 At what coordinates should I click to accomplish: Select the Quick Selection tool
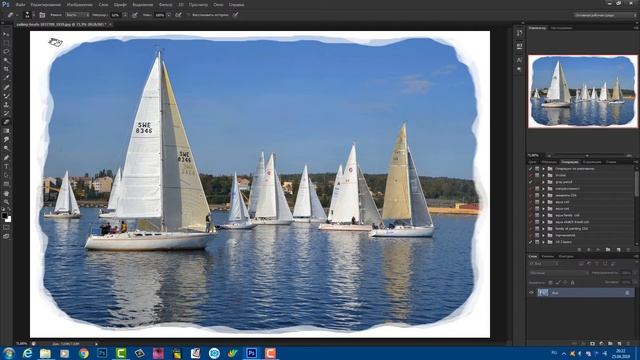click(x=6, y=60)
